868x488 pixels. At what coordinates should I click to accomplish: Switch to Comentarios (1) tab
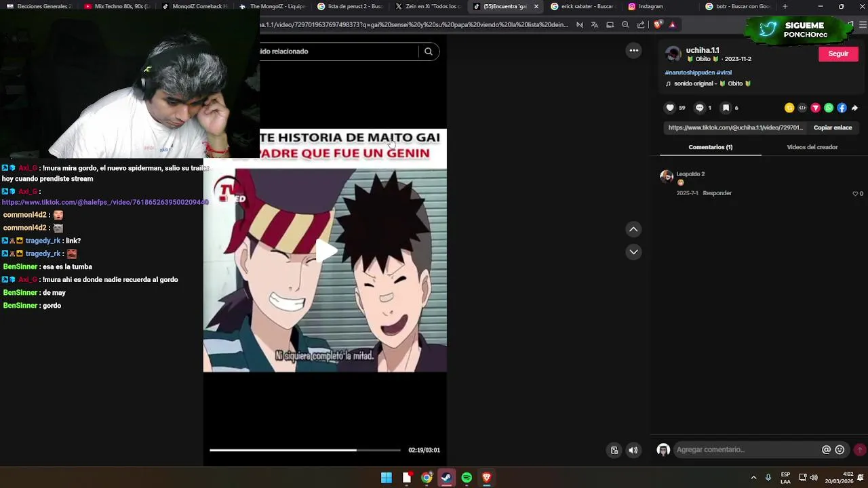pyautogui.click(x=710, y=147)
